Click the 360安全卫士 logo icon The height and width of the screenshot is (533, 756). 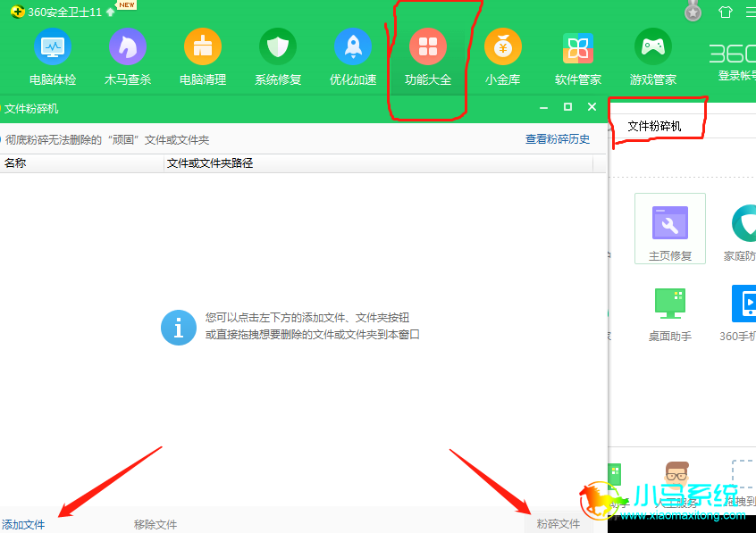18,12
